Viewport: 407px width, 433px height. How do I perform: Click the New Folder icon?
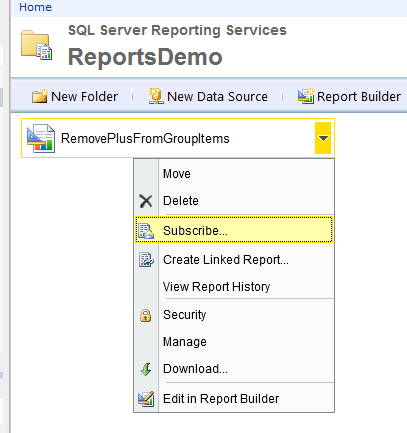pyautogui.click(x=40, y=96)
